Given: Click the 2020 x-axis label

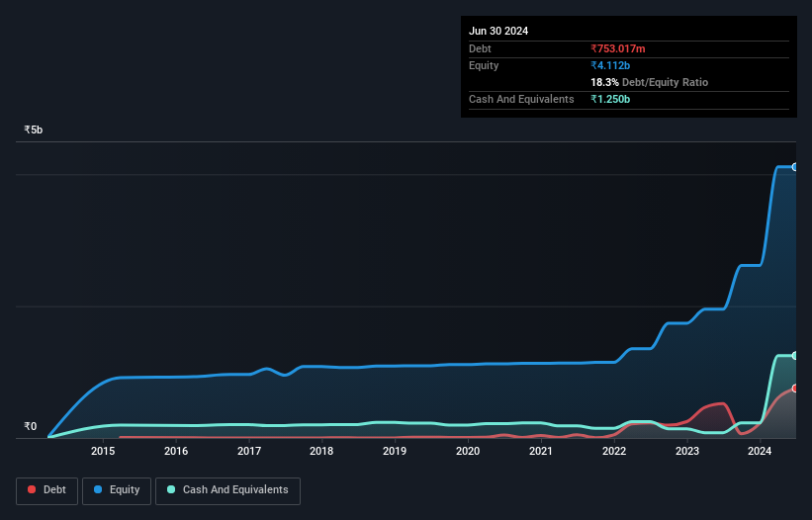Looking at the screenshot, I should click(468, 451).
